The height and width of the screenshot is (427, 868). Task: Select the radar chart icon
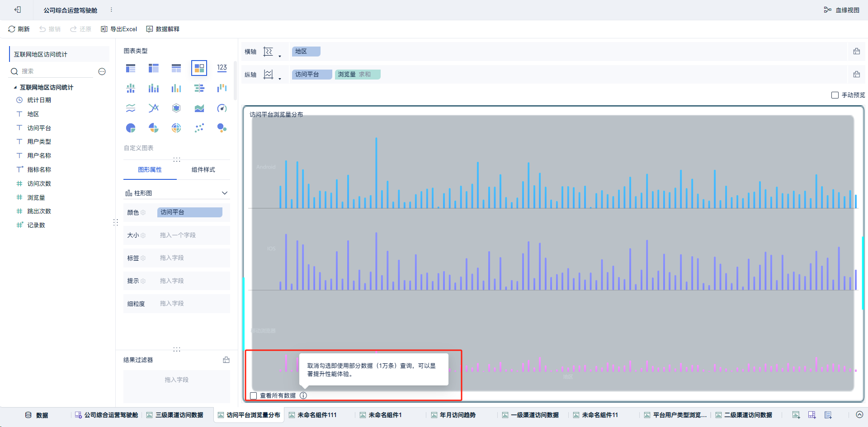click(x=176, y=108)
